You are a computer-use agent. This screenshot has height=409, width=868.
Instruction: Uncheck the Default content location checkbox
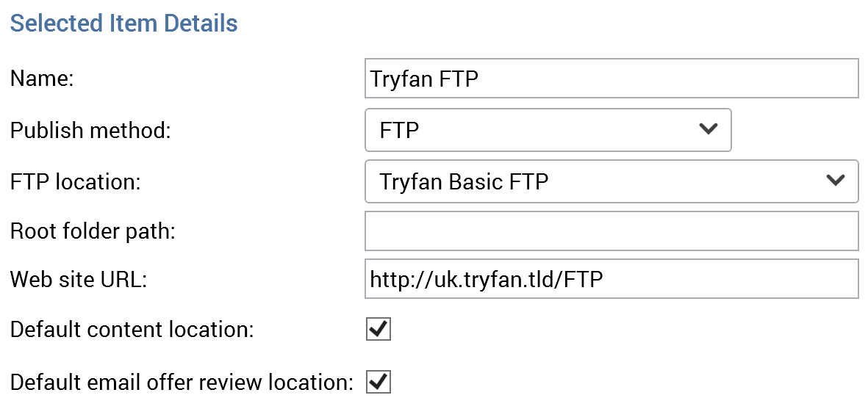pos(379,330)
